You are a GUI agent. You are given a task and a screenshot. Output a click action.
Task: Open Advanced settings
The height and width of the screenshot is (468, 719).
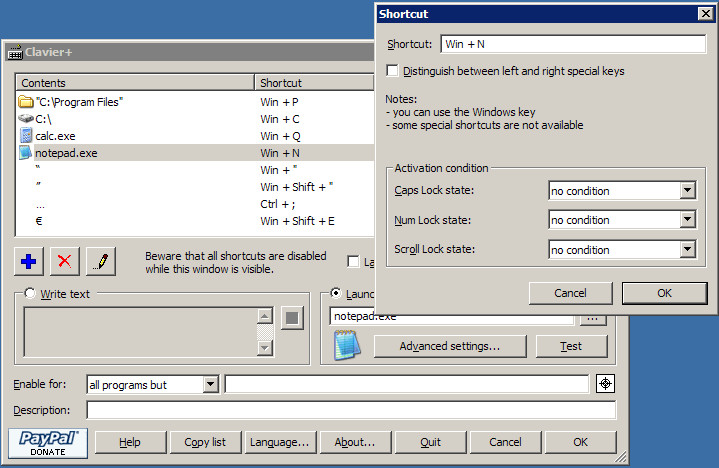[450, 346]
